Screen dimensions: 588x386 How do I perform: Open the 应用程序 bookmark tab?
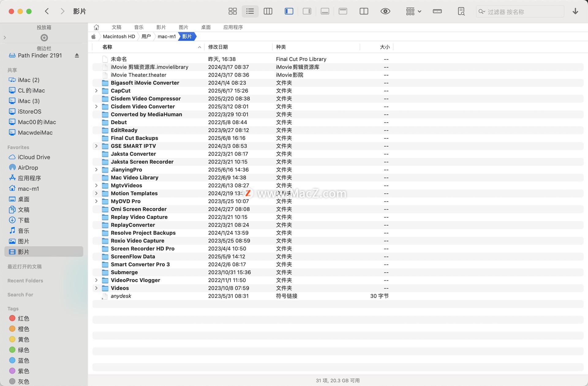click(233, 27)
